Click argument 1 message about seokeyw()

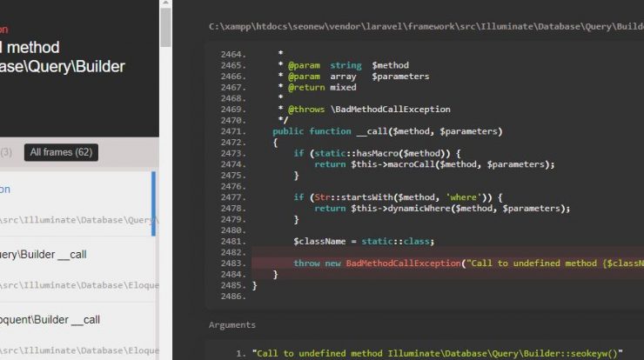[438, 353]
